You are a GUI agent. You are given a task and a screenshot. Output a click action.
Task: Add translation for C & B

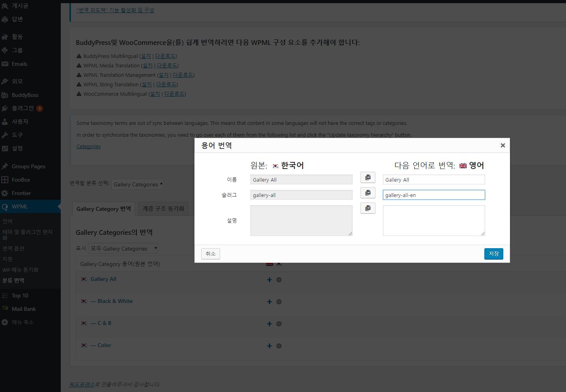coord(269,324)
